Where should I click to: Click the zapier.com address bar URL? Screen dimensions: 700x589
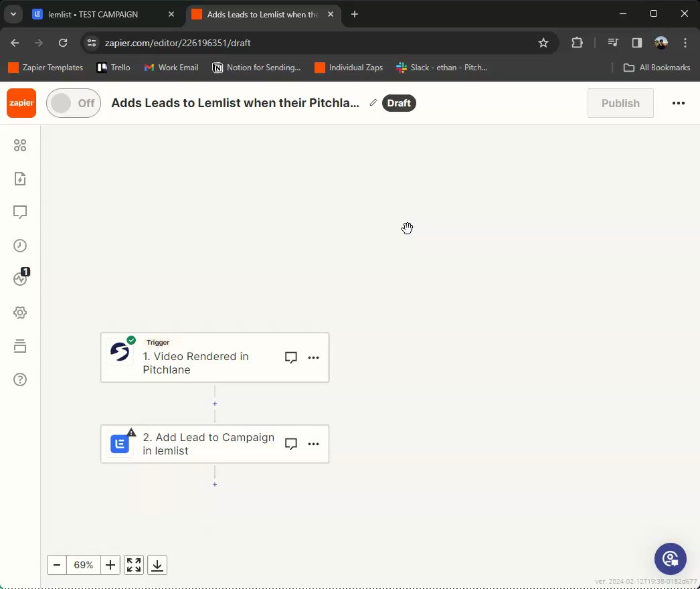(178, 43)
